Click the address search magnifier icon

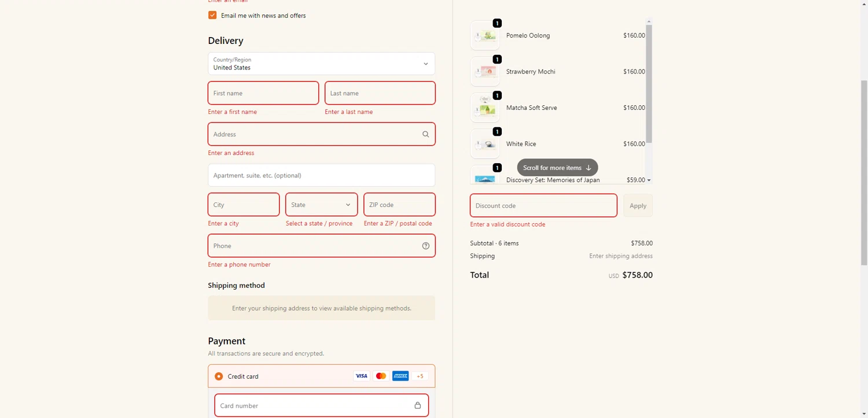(x=426, y=134)
